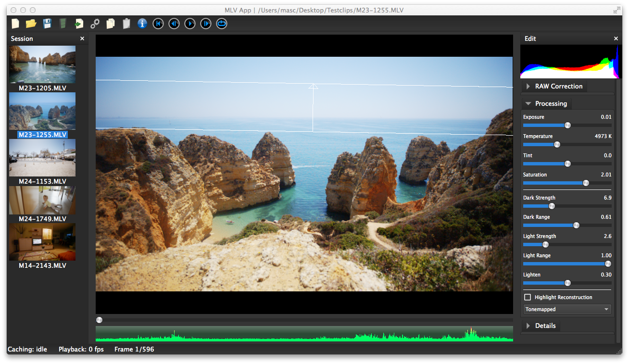Paste receipt with the clipboard icon
This screenshot has height=364, width=629.
tap(126, 23)
